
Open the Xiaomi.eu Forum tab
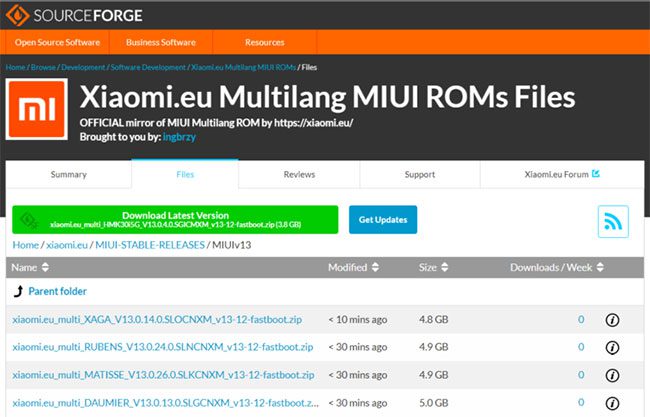click(562, 175)
